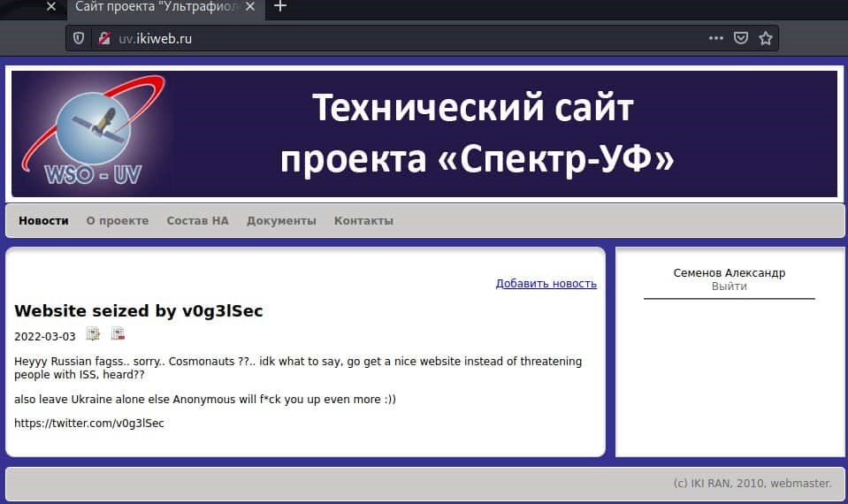Open the Новости menu item
The image size is (848, 504).
coord(43,221)
